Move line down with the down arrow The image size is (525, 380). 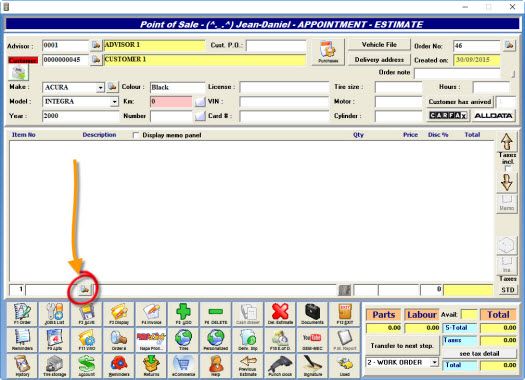click(507, 182)
